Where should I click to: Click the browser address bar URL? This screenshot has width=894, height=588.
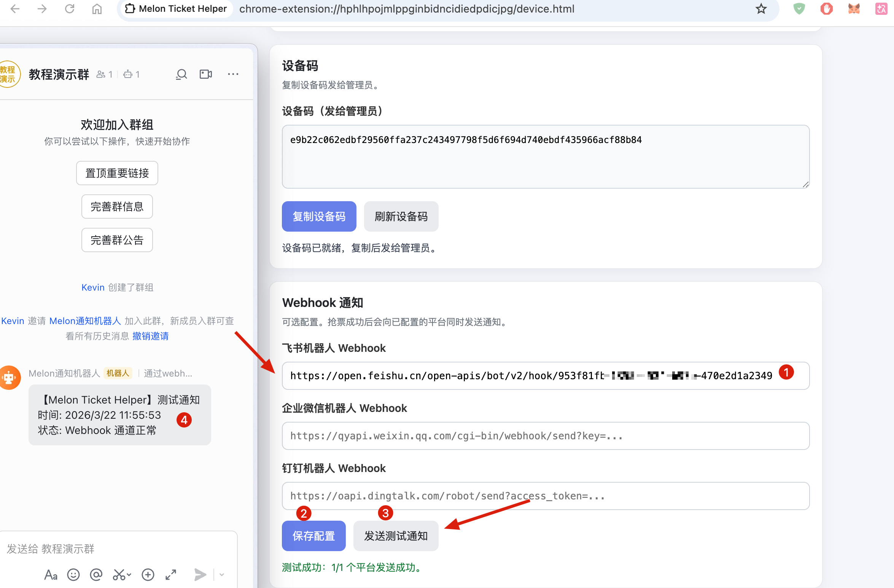[x=407, y=9]
